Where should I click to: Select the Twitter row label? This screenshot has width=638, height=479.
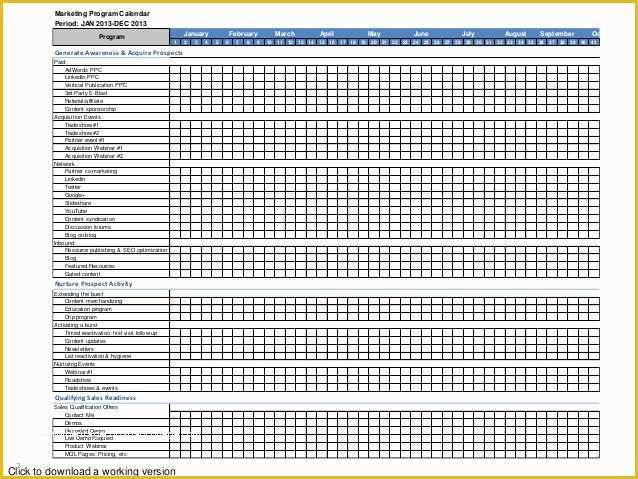coord(73,187)
